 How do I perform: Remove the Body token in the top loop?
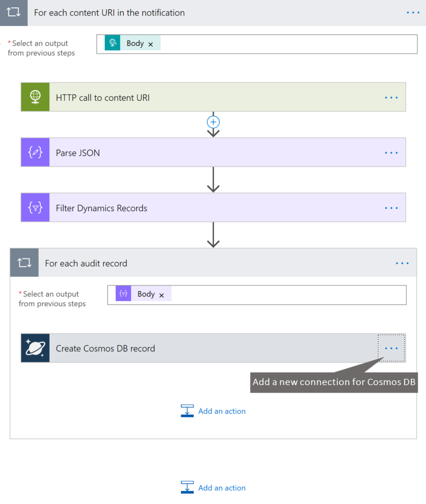[151, 43]
